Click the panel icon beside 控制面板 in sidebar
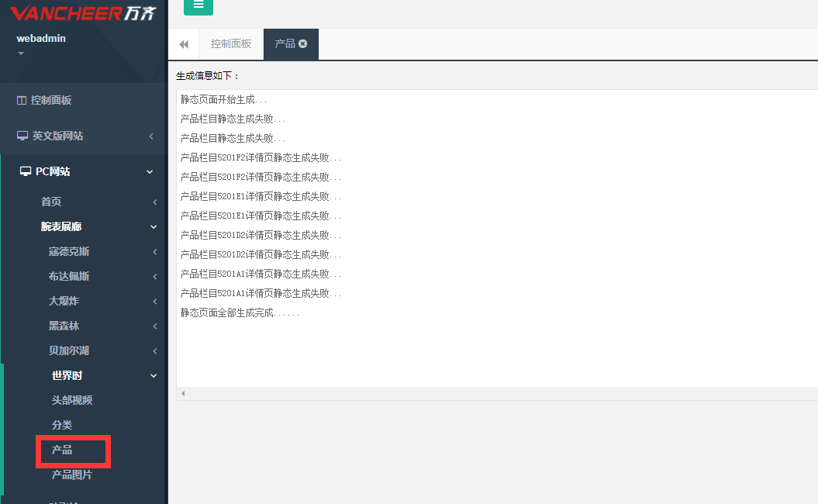 (22, 100)
